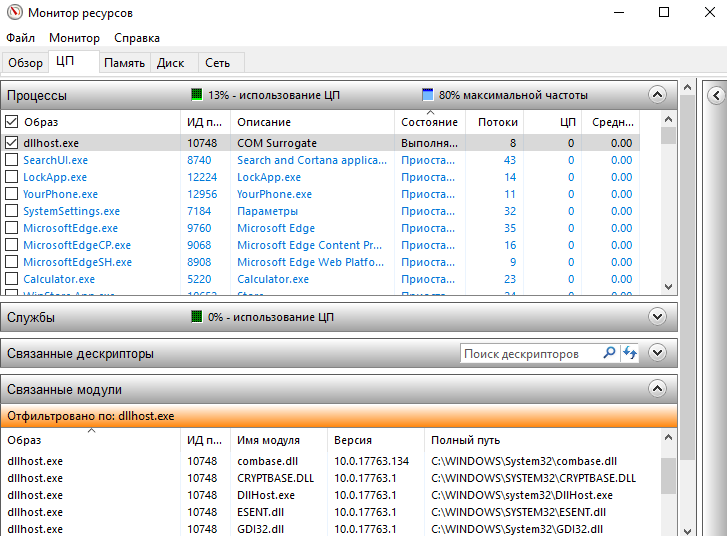Sort modules by the Имя модуля column
Screen dimensions: 727x536
tap(279, 440)
